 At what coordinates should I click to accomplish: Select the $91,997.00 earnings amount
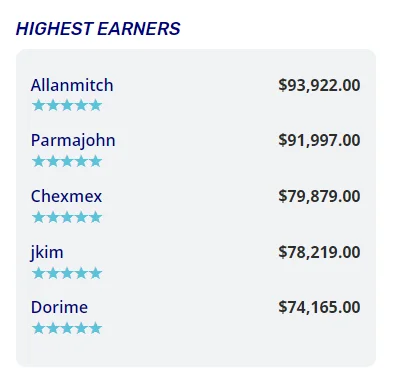tap(319, 140)
